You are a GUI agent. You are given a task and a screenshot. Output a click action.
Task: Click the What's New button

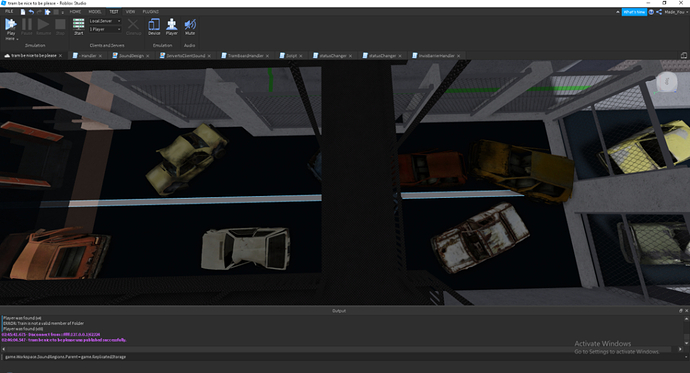point(634,12)
